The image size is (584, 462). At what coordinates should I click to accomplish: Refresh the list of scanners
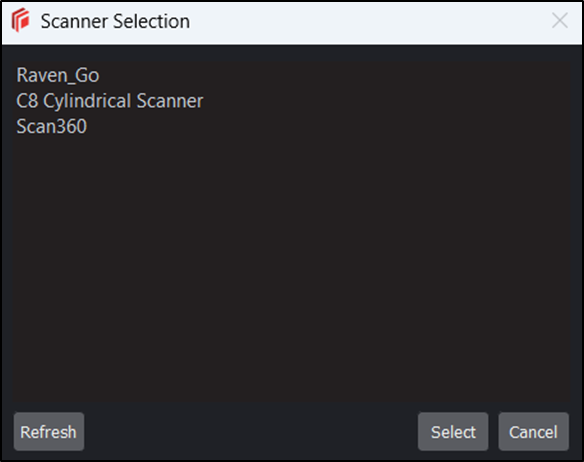coord(49,431)
